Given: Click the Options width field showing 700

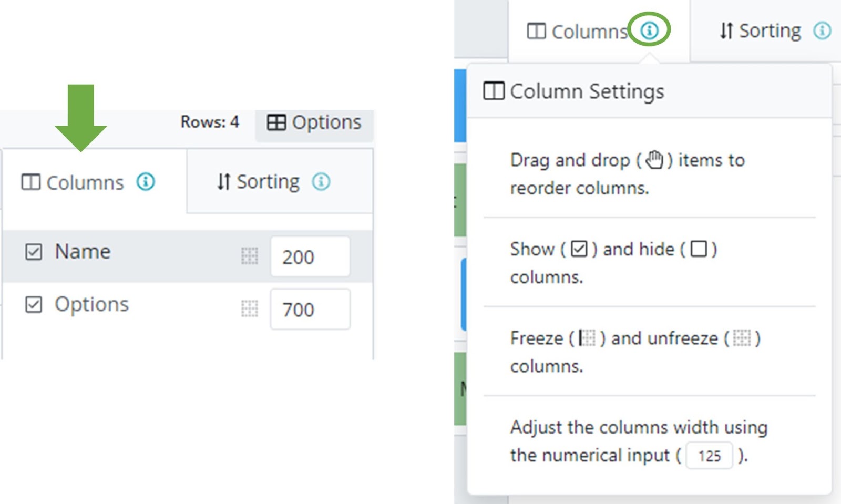Looking at the screenshot, I should [x=310, y=310].
